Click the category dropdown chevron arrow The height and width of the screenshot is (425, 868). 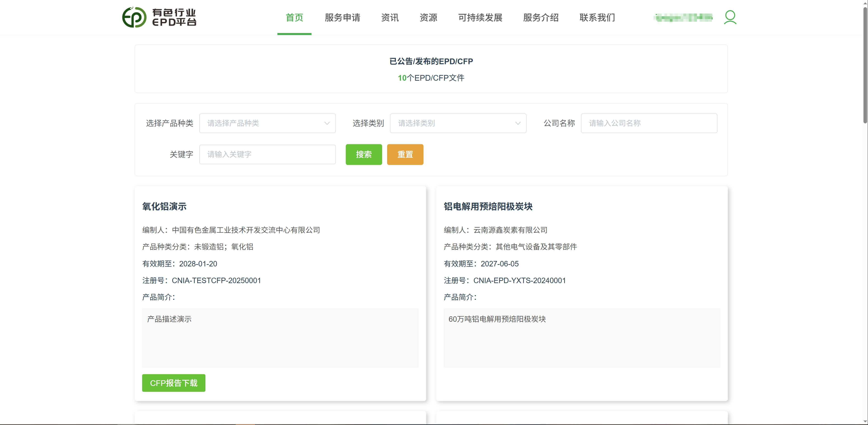[518, 123]
